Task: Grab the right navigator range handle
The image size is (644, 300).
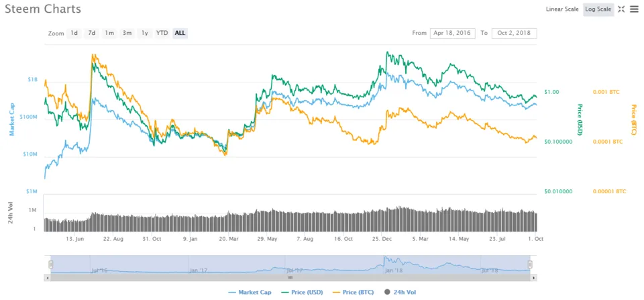Action: point(530,264)
